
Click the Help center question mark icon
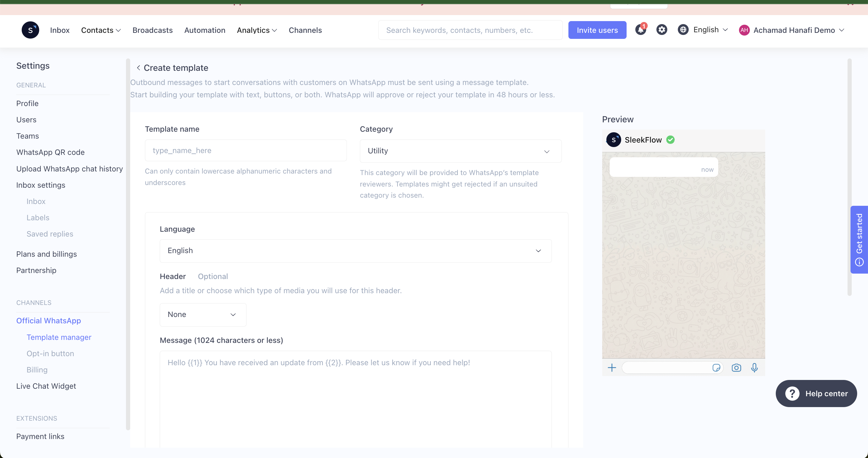(792, 393)
